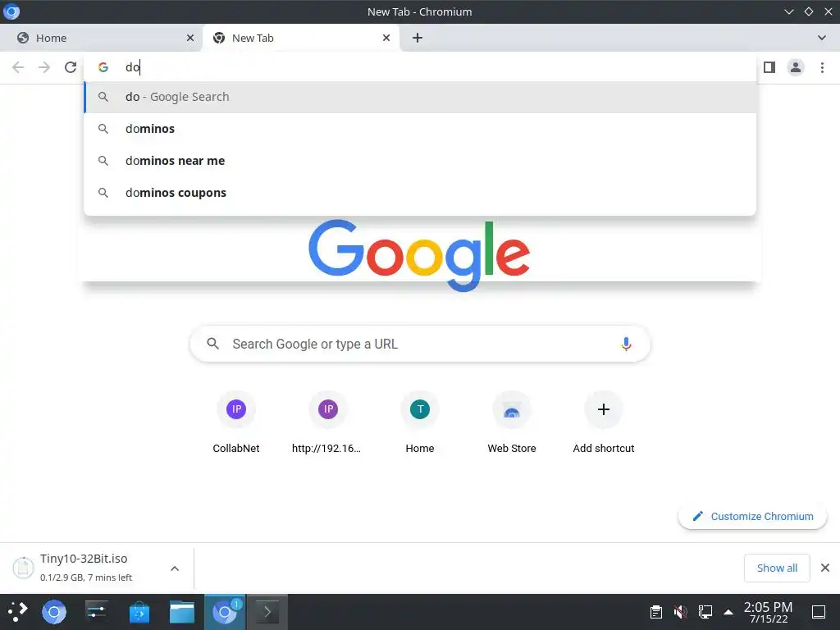
Task: Add a new tab with plus button
Action: click(418, 38)
